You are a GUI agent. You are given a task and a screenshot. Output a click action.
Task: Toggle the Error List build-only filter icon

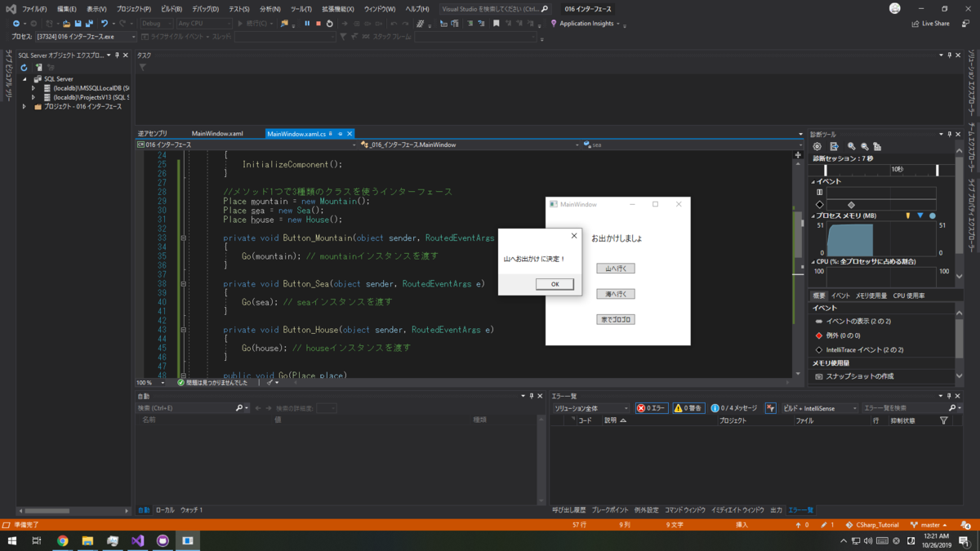tap(770, 408)
